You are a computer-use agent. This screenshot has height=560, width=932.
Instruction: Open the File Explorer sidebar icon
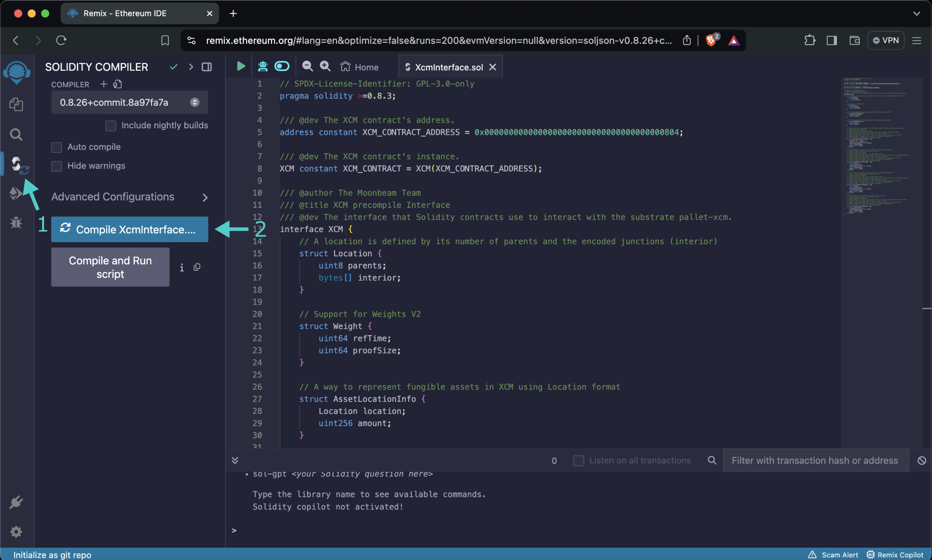pyautogui.click(x=16, y=104)
